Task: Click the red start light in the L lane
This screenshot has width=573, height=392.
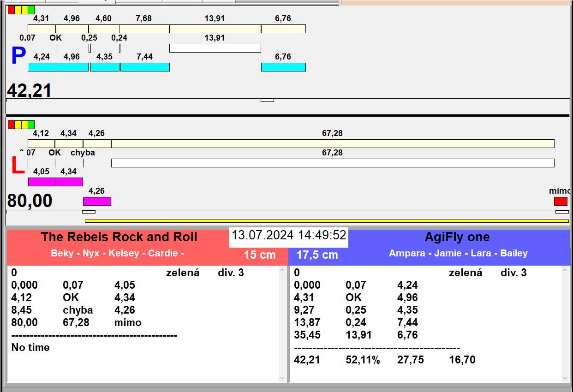Action: [x=11, y=125]
